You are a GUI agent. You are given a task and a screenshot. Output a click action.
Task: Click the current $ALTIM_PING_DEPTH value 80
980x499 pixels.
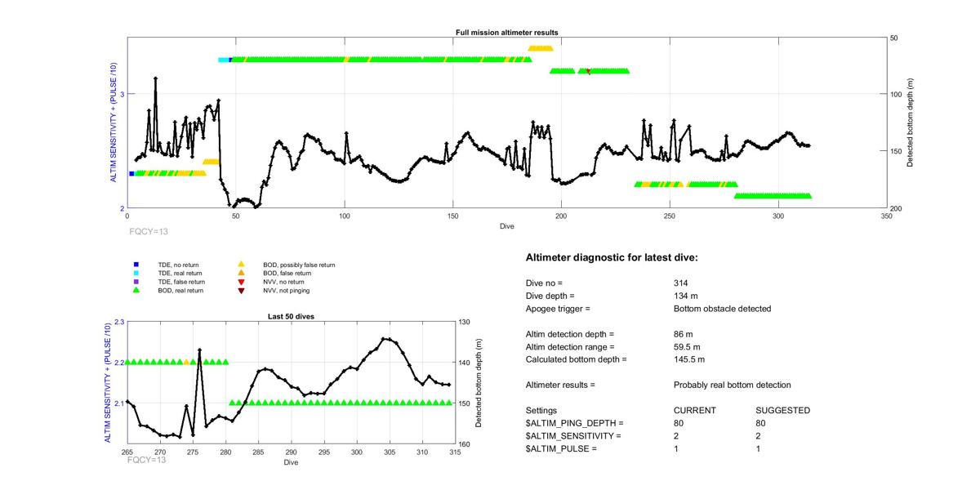tap(679, 423)
